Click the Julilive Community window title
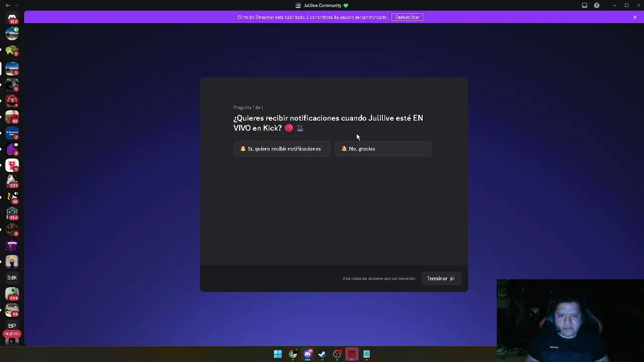Screen dimensions: 644x362 coord(322,6)
